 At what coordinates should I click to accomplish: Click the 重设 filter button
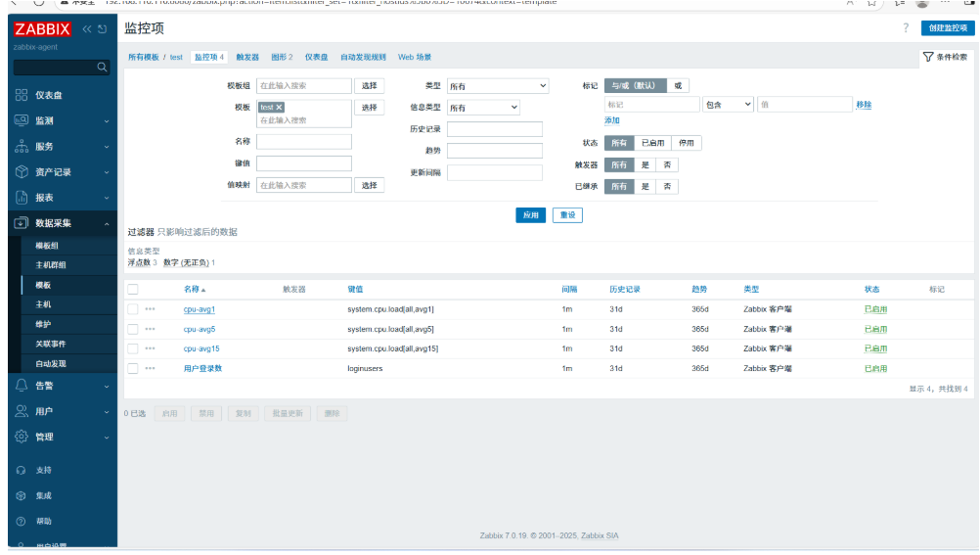567,215
